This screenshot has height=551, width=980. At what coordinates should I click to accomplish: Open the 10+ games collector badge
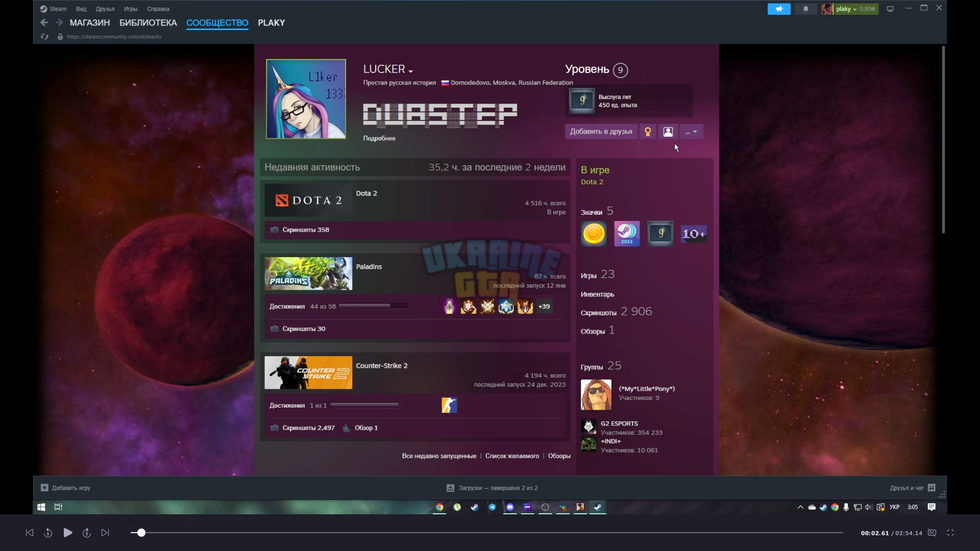pyautogui.click(x=694, y=234)
